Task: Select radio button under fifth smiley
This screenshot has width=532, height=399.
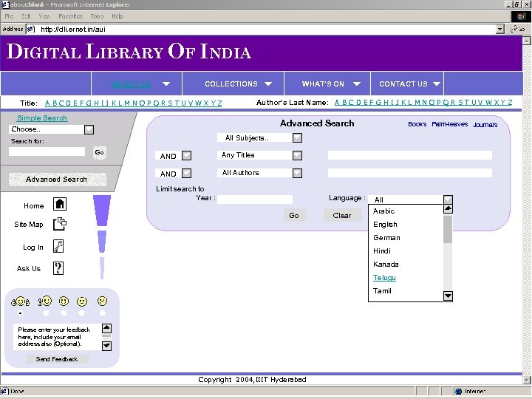Action: coord(102,313)
